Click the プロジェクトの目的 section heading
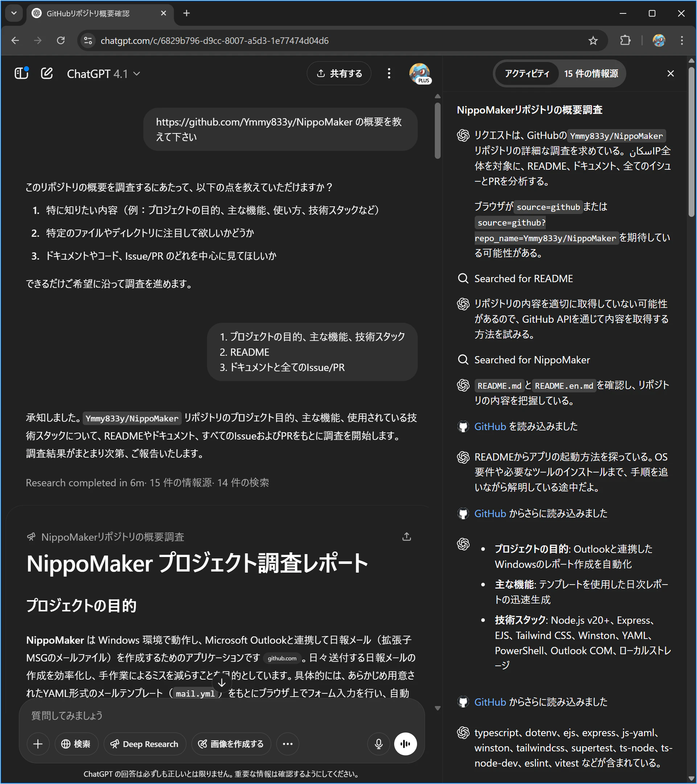The image size is (697, 784). 81,606
